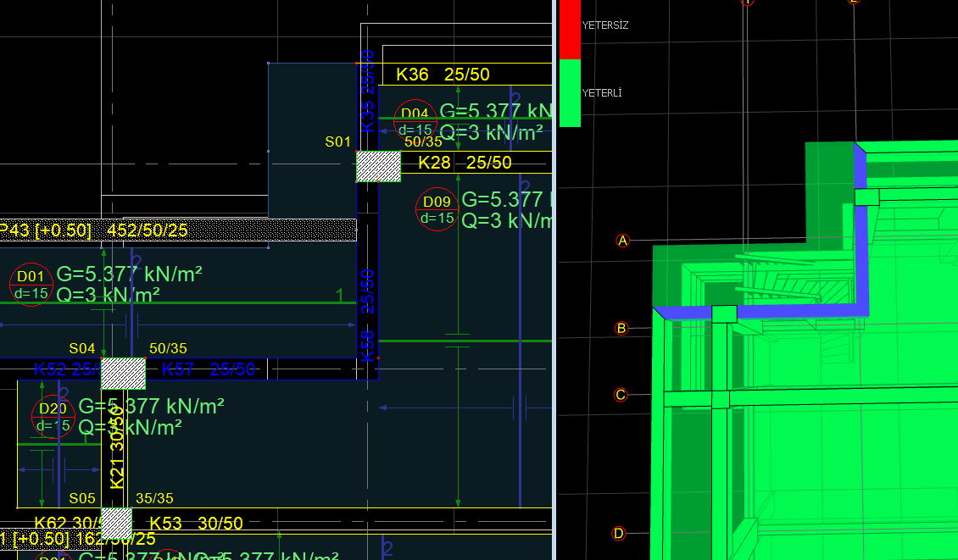This screenshot has width=958, height=560.
Task: Click the D01 slab marker circle
Action: (x=31, y=285)
